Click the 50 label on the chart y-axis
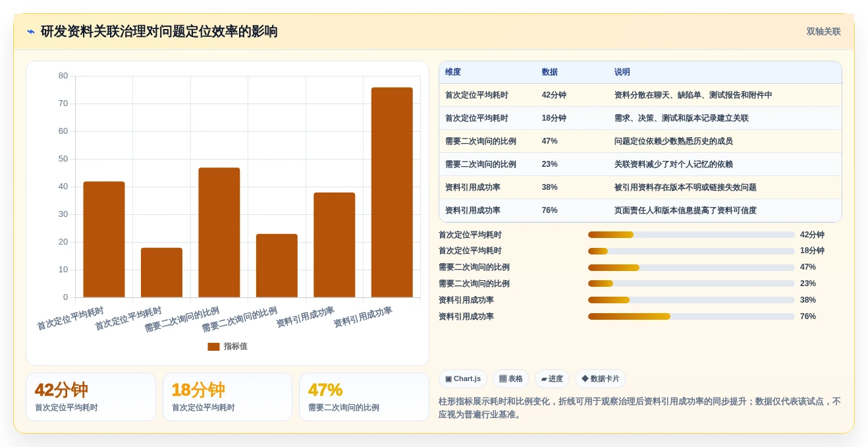The image size is (868, 447). tap(63, 159)
